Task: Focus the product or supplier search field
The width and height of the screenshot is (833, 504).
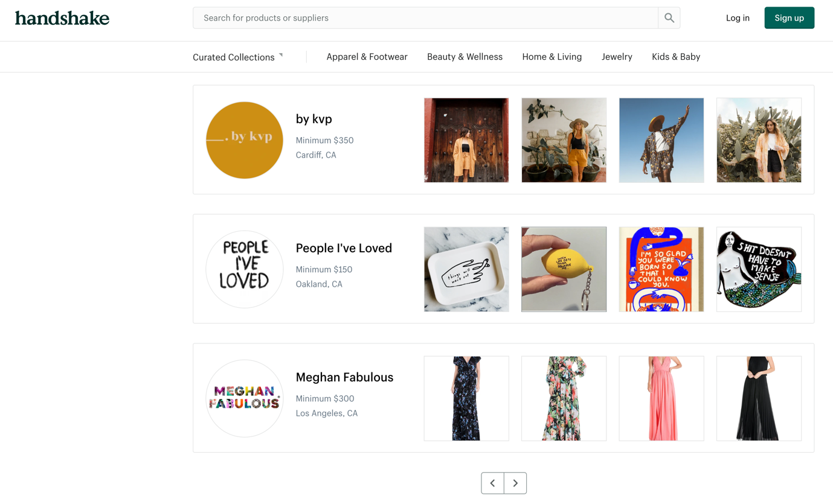Action: (425, 18)
